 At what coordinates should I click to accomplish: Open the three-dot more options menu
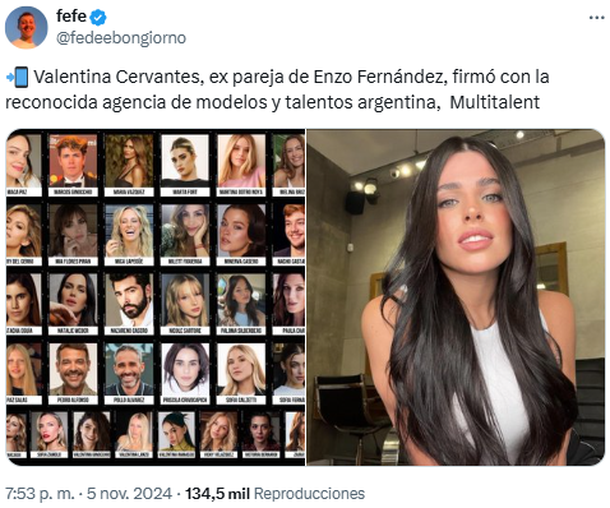point(596,18)
